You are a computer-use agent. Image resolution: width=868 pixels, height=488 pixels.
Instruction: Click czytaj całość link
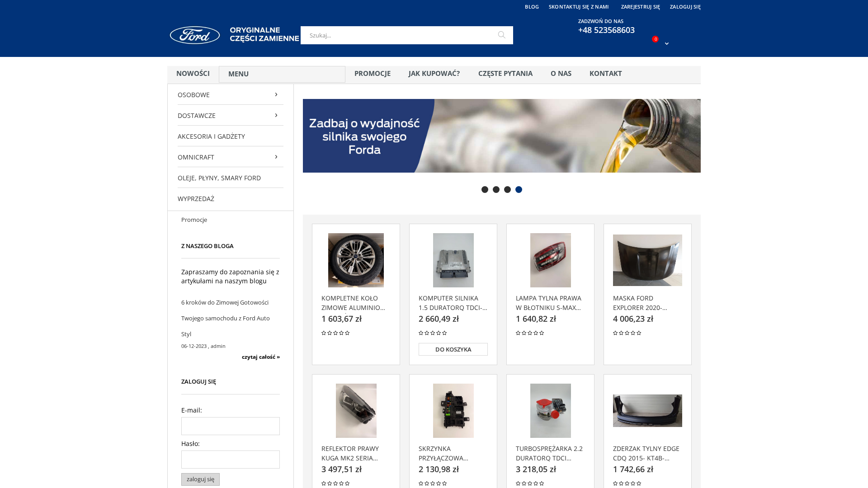[261, 357]
